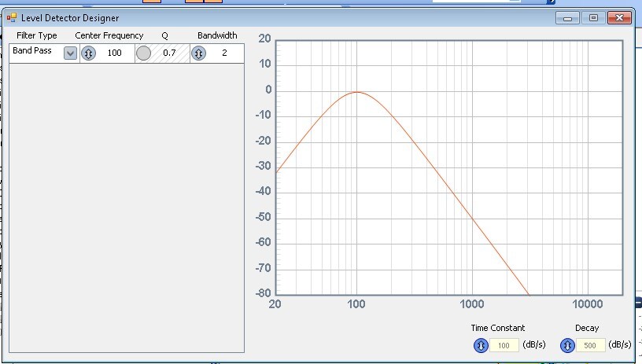
Task: Minimize the Level Detector Designer window
Action: coord(567,18)
